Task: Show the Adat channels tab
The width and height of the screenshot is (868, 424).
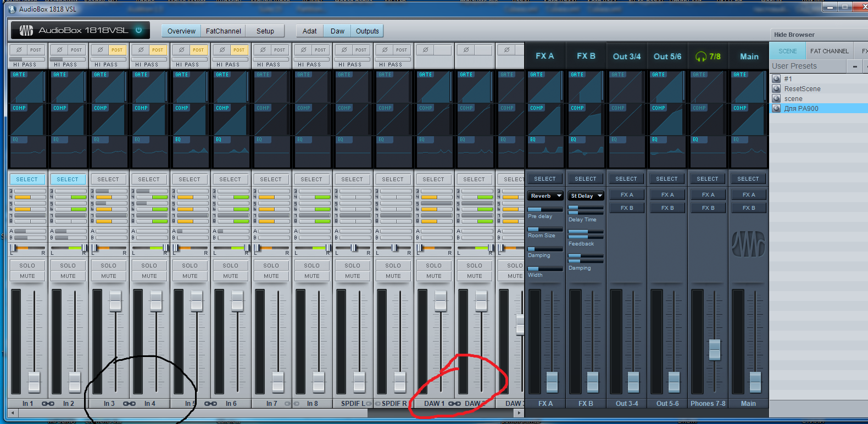Action: [x=310, y=31]
